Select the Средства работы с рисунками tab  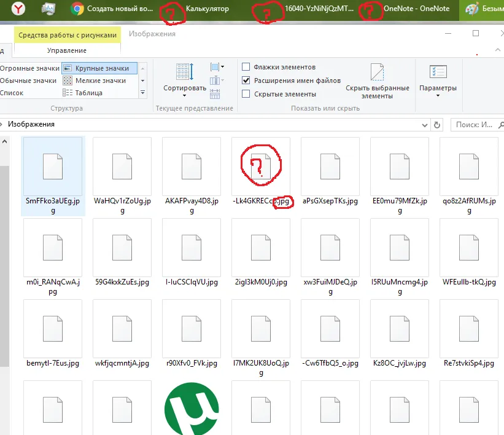pos(68,35)
